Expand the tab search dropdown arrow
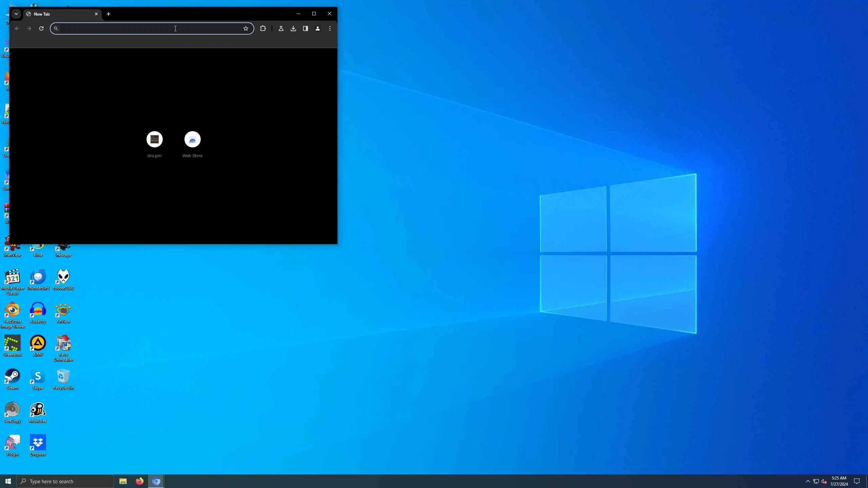 (16, 14)
